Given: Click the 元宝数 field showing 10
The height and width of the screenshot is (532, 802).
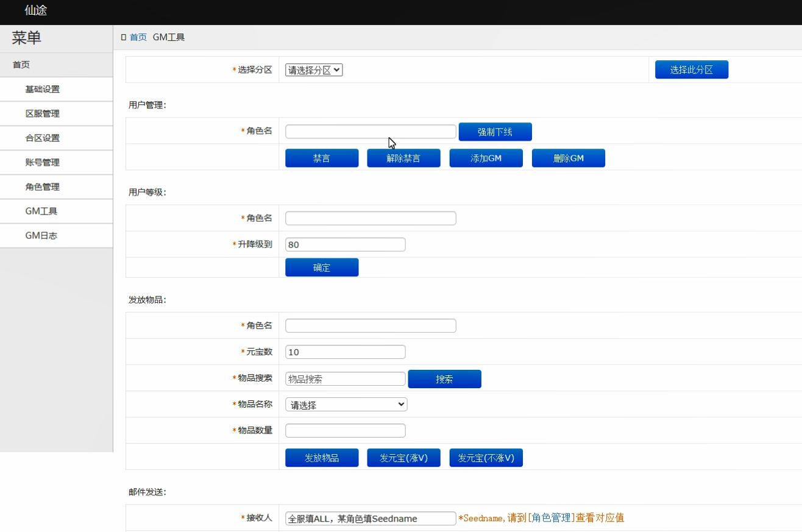Looking at the screenshot, I should click(x=345, y=352).
